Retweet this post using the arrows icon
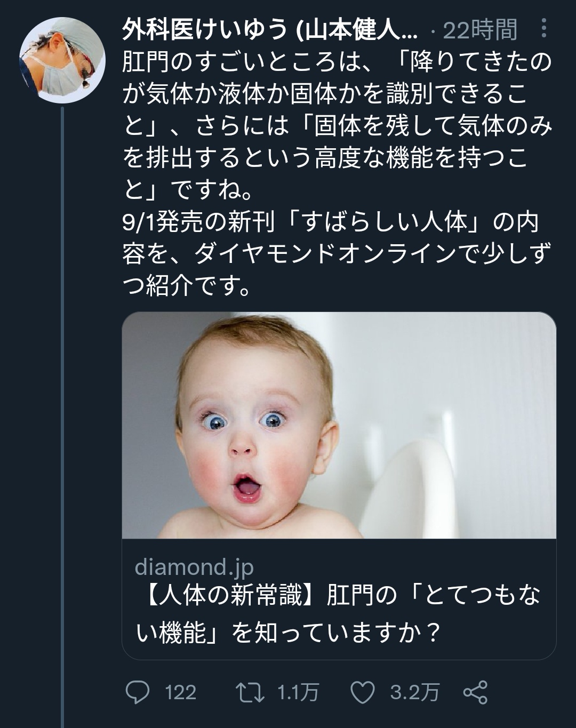This screenshot has height=728, width=576. pyautogui.click(x=251, y=692)
